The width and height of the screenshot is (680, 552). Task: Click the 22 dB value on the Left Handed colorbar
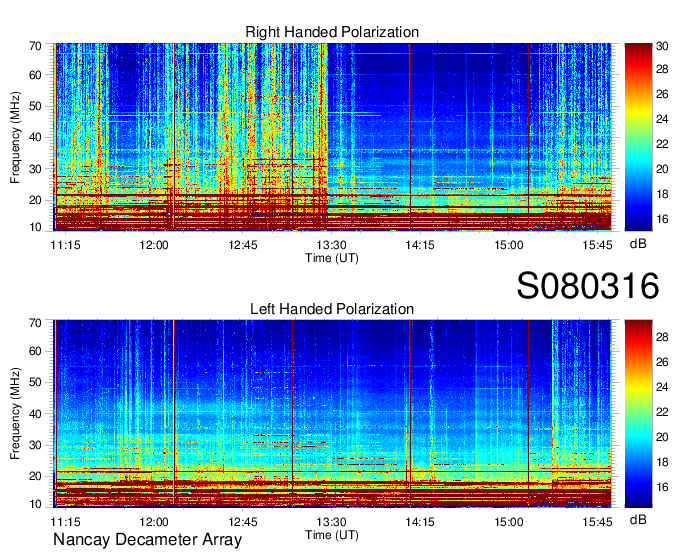(662, 412)
